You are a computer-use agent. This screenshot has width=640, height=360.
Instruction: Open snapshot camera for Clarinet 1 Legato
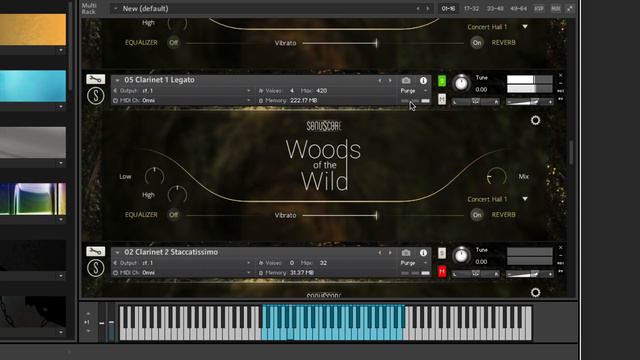coord(406,80)
